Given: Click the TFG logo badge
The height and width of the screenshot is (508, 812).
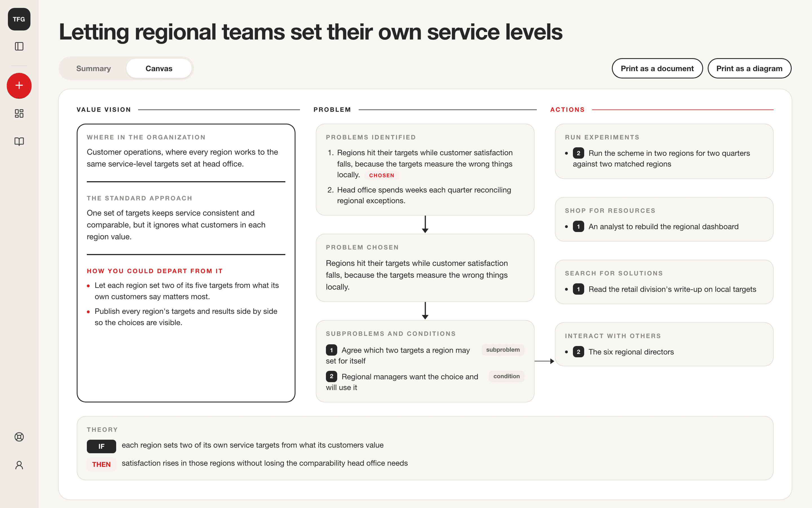Looking at the screenshot, I should click(19, 19).
